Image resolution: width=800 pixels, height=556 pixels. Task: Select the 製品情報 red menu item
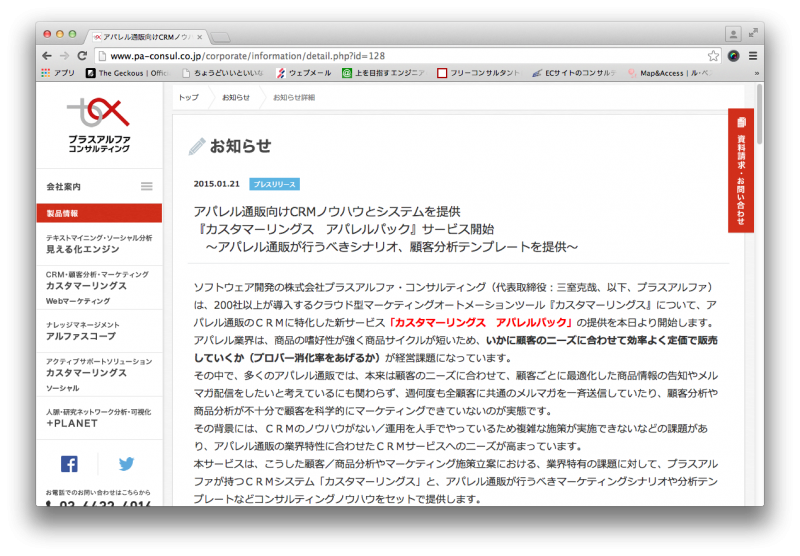[99, 213]
